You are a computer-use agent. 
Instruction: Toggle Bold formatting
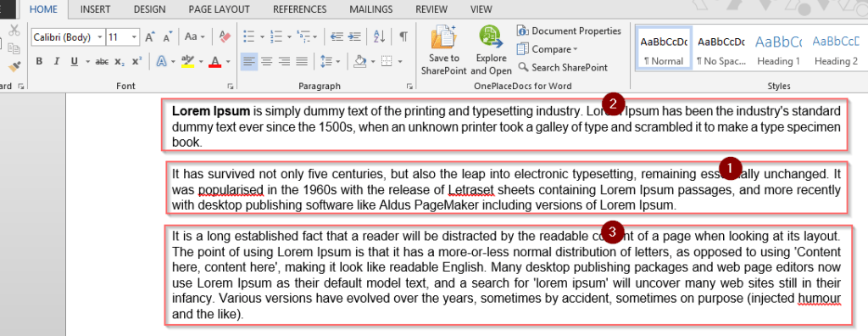(x=39, y=62)
